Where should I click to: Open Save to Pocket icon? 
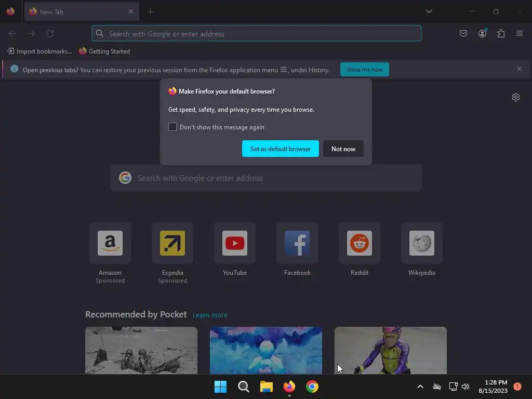[x=463, y=33]
